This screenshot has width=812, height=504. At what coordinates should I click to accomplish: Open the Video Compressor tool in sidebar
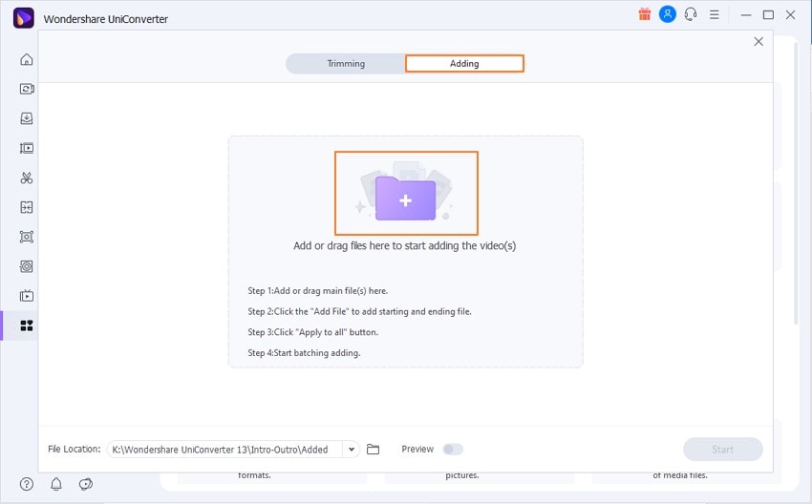27,149
